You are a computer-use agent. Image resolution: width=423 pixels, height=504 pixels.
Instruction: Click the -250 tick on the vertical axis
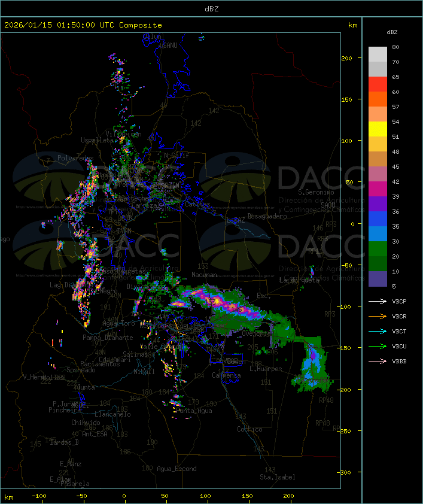(x=345, y=431)
